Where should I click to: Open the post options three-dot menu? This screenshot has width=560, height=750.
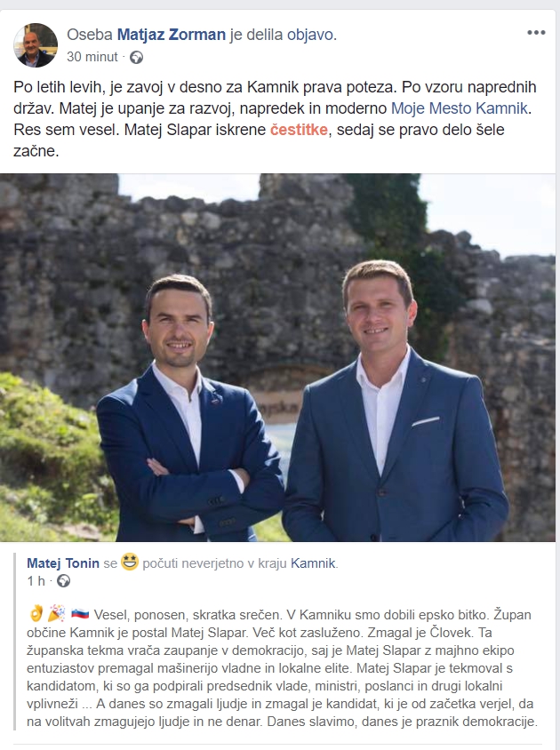(x=536, y=33)
